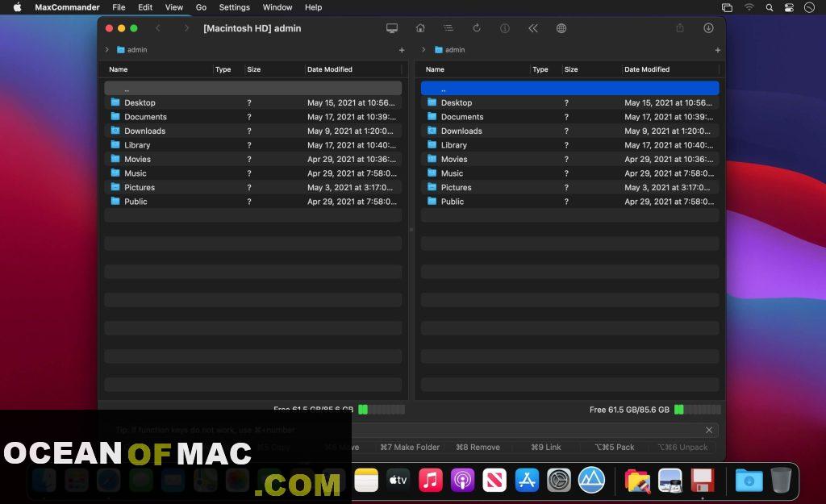This screenshot has width=826, height=504.
Task: Select the Desktop folder in left panel
Action: [252, 102]
